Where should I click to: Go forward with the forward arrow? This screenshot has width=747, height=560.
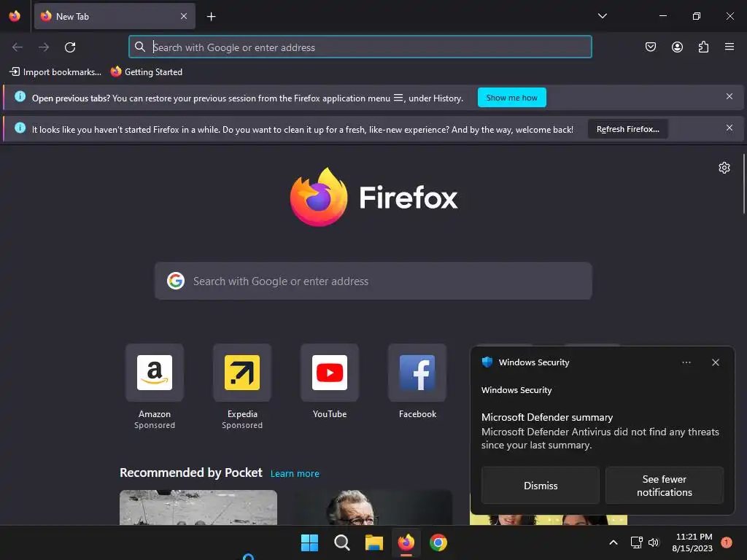tap(44, 47)
